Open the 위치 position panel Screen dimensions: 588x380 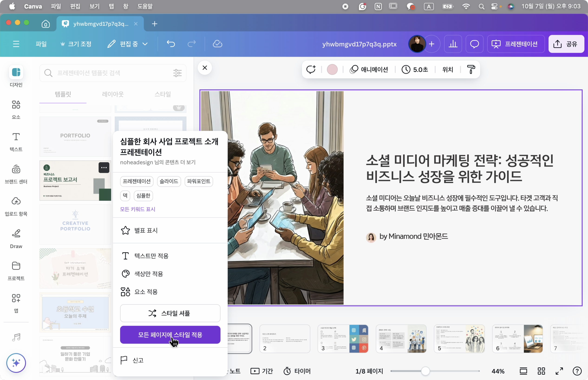[448, 69]
